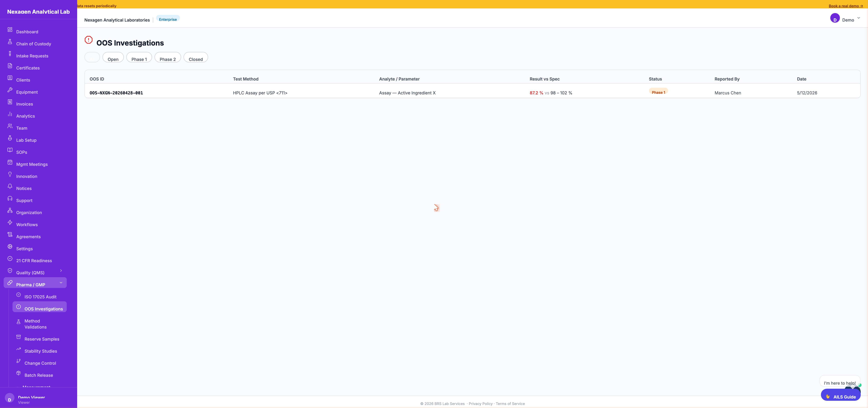Click the Assay — Active Ingredient X cell

coord(407,93)
